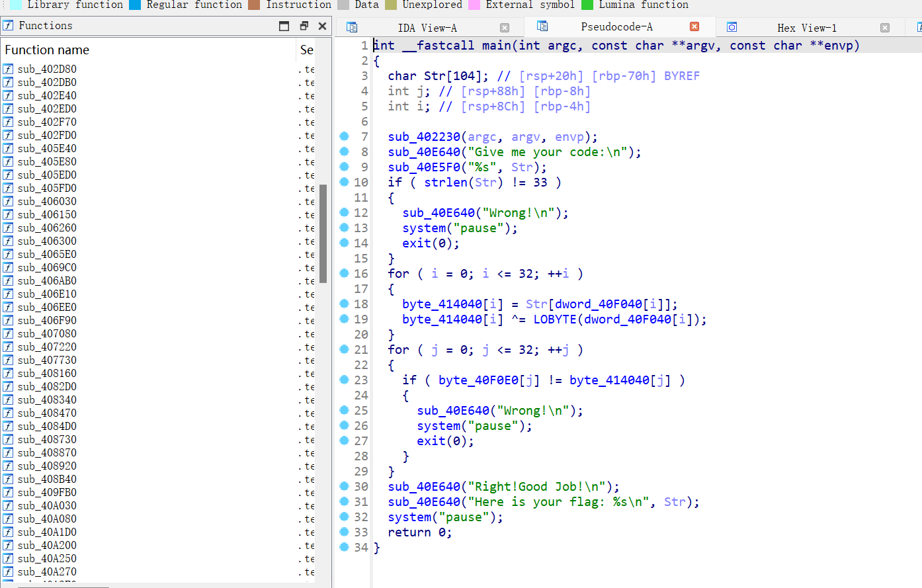Open the Hex View-1 tab

(x=806, y=28)
